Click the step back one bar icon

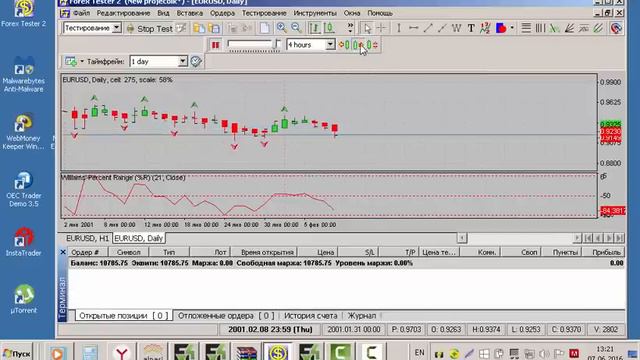[x=344, y=45]
